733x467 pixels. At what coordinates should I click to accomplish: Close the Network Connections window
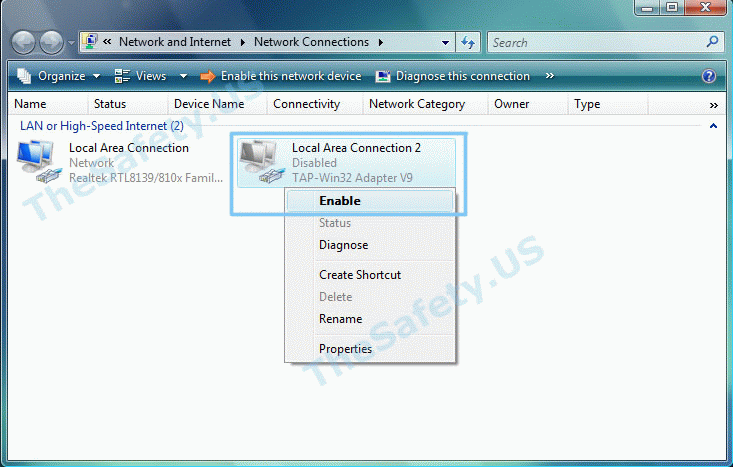[x=705, y=7]
